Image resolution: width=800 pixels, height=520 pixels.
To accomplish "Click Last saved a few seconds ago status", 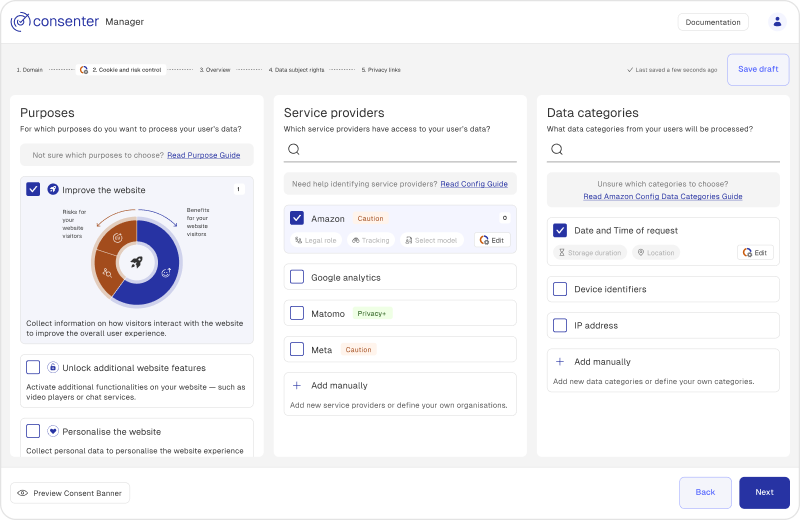I will point(672,70).
